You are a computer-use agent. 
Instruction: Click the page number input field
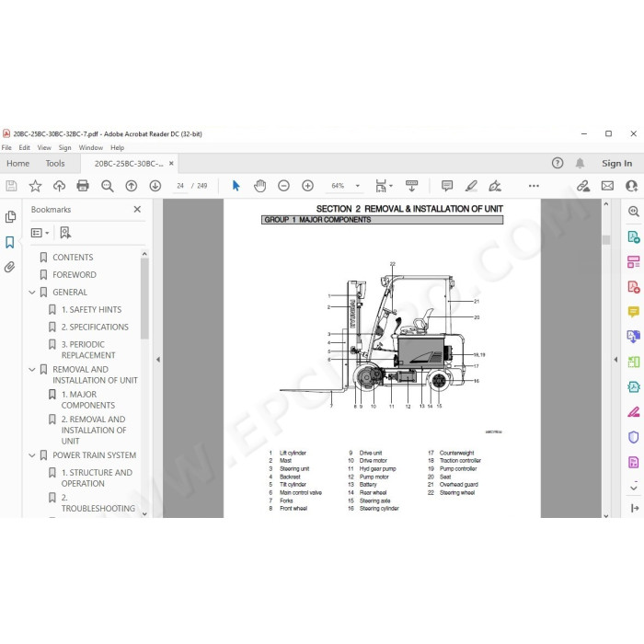tap(180, 186)
